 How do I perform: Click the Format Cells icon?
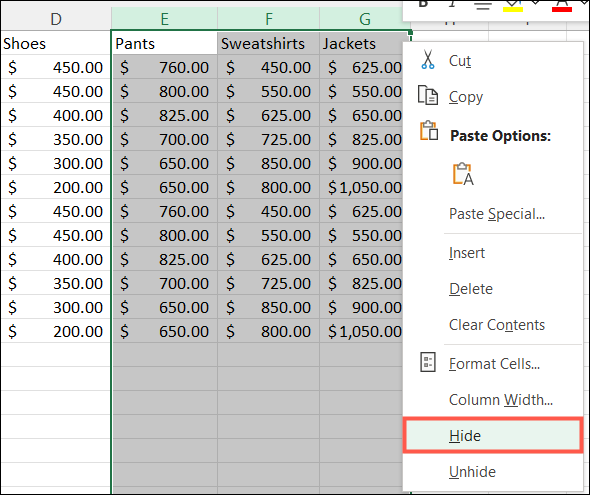click(x=428, y=362)
